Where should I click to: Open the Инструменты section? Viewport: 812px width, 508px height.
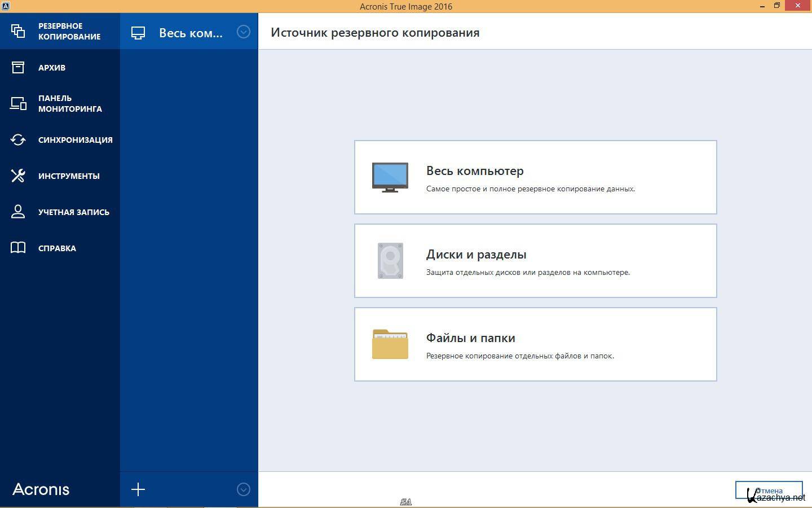click(60, 176)
